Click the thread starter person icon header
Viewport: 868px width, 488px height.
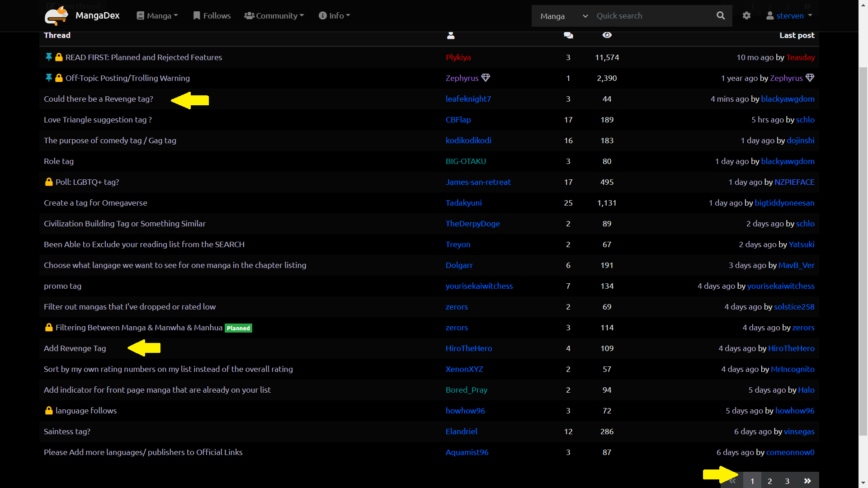[x=451, y=35]
